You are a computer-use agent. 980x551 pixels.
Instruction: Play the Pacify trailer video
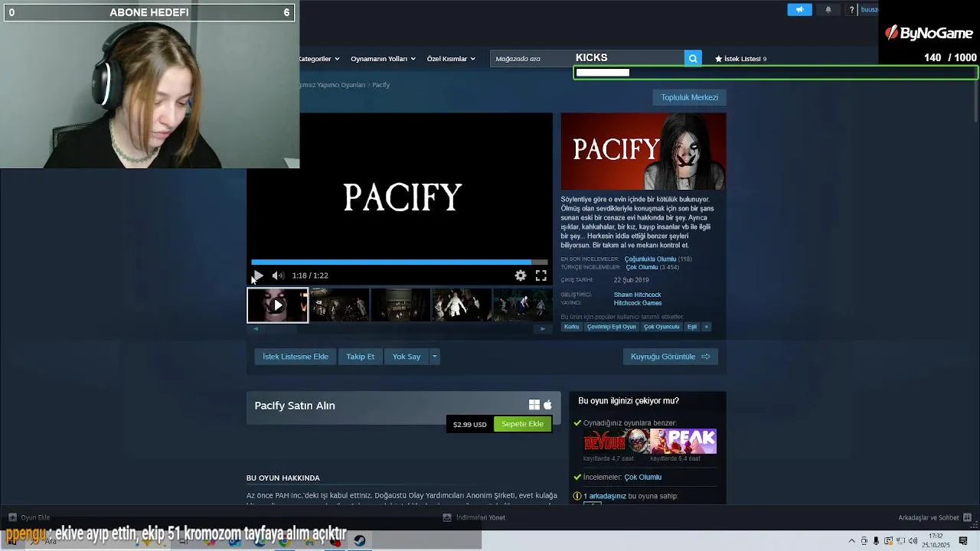(x=258, y=275)
